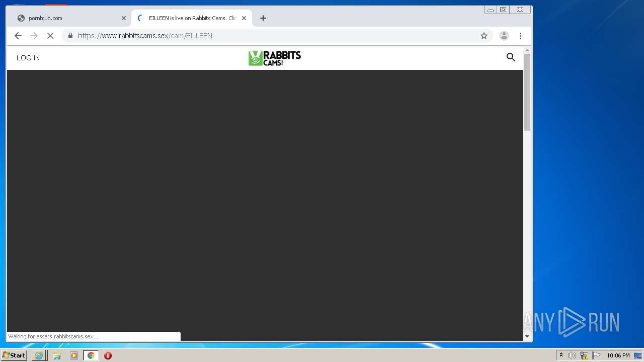
Task: Bookmark this page with the star icon
Action: point(484,36)
